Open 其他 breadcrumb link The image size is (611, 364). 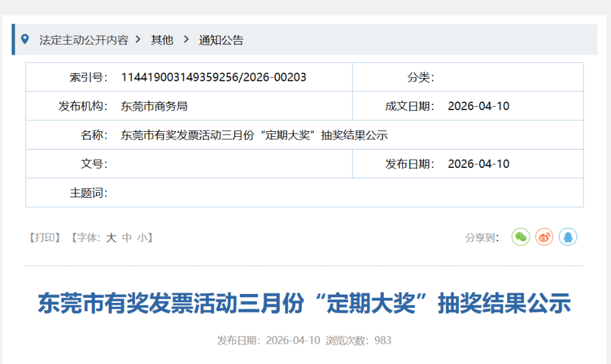(162, 40)
